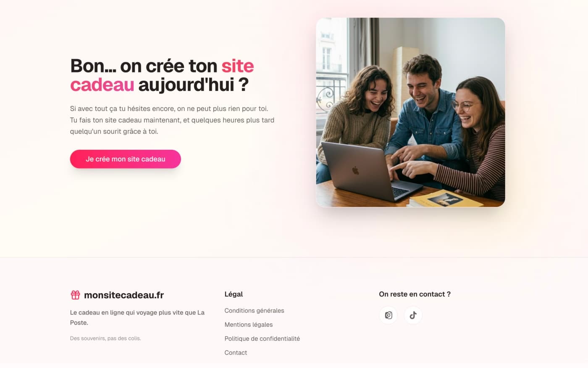Screen dimensions: 588x368
Task: Click the hero photo of three friends
Action: click(410, 112)
